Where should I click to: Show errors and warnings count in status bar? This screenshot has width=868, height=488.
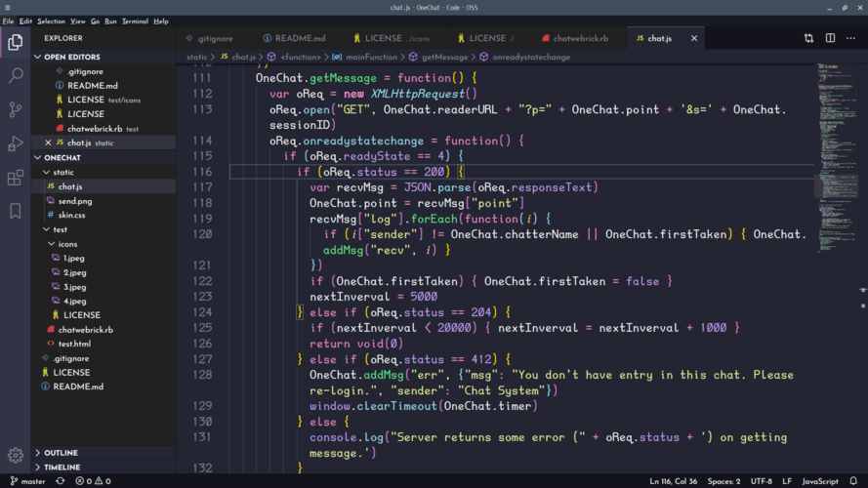click(93, 481)
